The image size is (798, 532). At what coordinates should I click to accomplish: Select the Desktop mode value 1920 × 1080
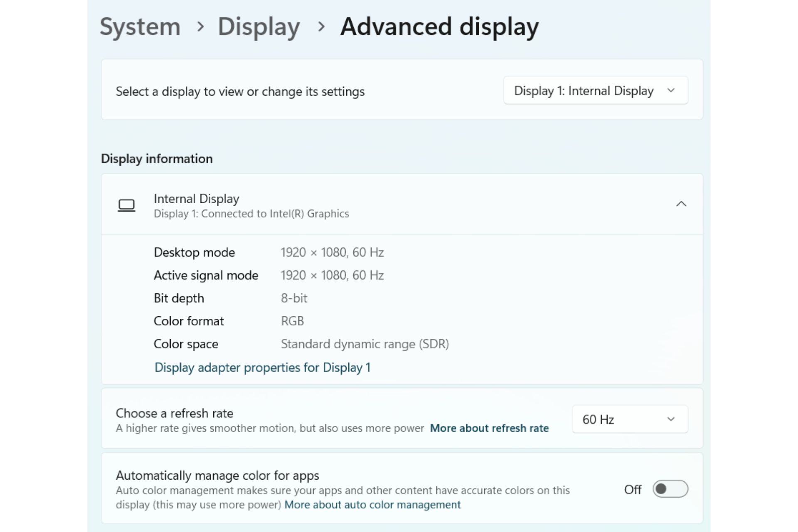332,252
